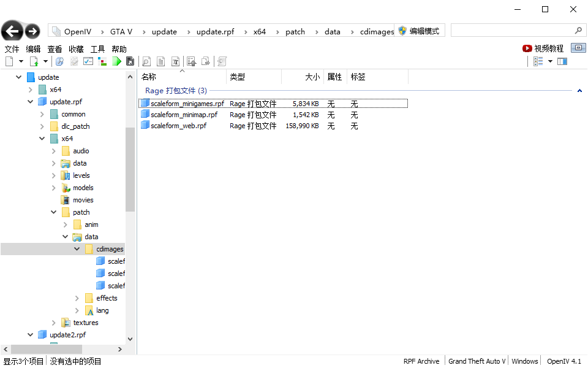Viewport: 588px width, 368px height.
Task: Click the checkmark window toolbar icon
Action: [x=88, y=61]
